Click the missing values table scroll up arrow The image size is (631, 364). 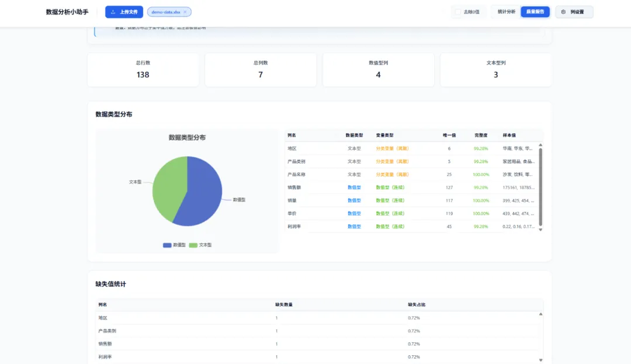click(x=540, y=314)
